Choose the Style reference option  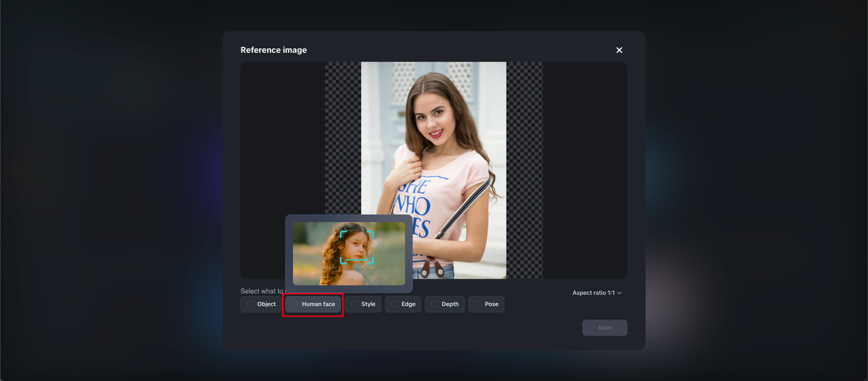(x=363, y=304)
